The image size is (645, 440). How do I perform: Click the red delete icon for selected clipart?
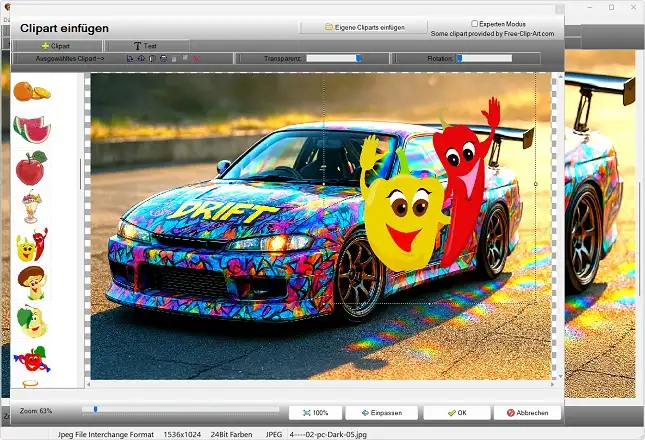(x=196, y=59)
